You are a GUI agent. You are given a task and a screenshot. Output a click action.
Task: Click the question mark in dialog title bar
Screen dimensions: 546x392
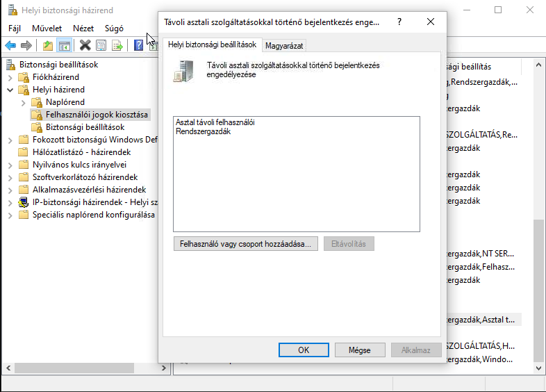pyautogui.click(x=399, y=22)
